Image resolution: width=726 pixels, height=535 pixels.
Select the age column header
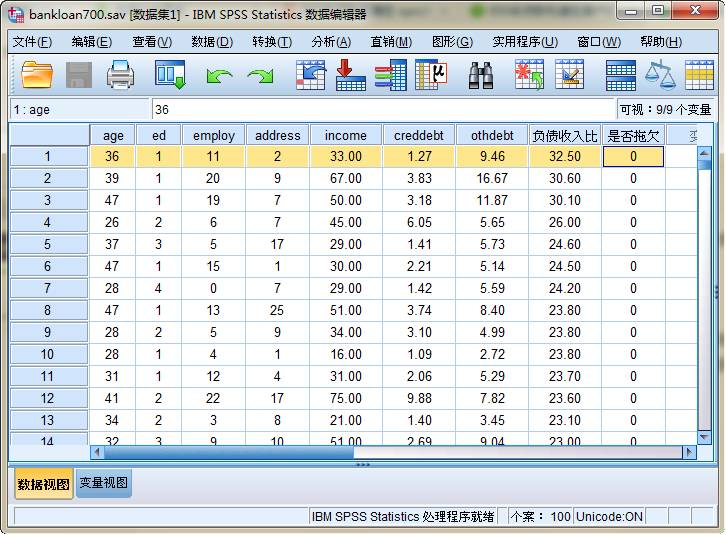click(x=113, y=135)
